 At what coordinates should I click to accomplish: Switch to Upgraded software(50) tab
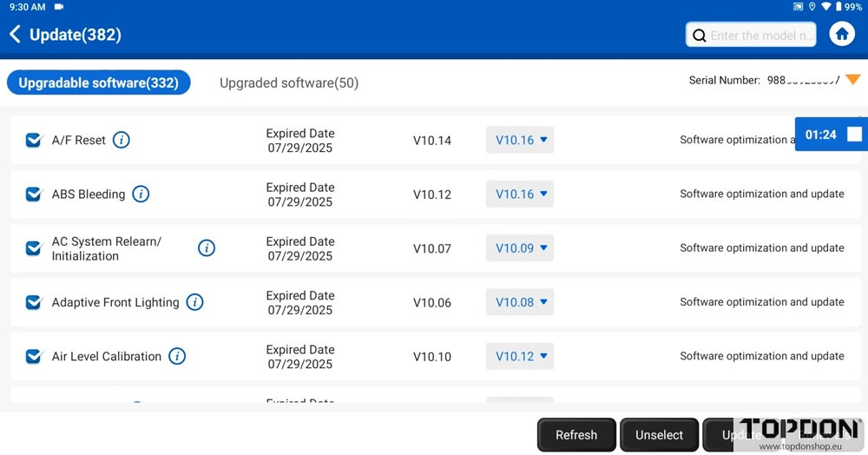[288, 83]
